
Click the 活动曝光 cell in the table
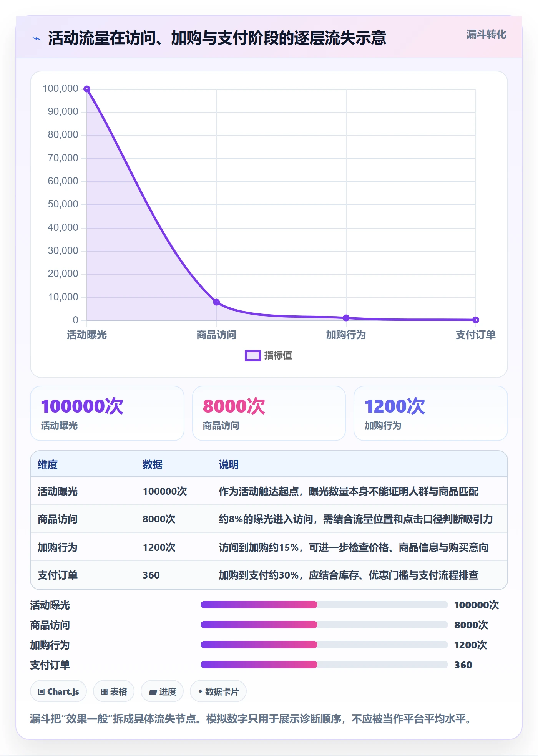(58, 492)
